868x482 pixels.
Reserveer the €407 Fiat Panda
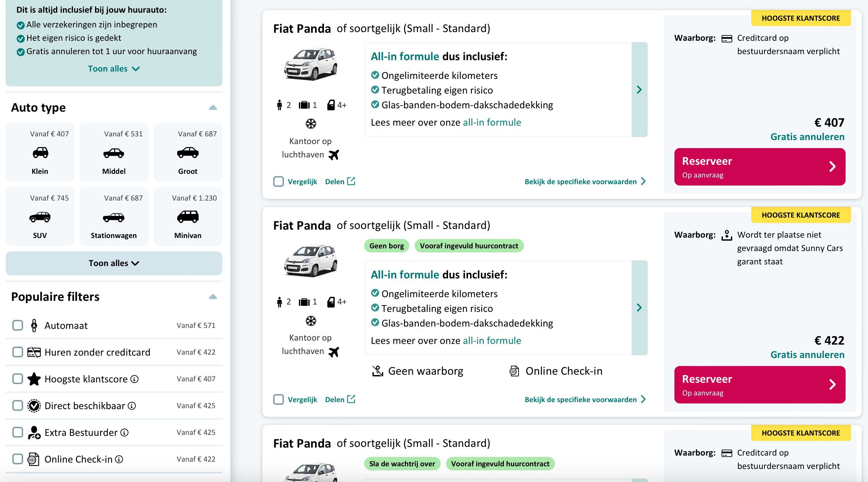pos(760,167)
